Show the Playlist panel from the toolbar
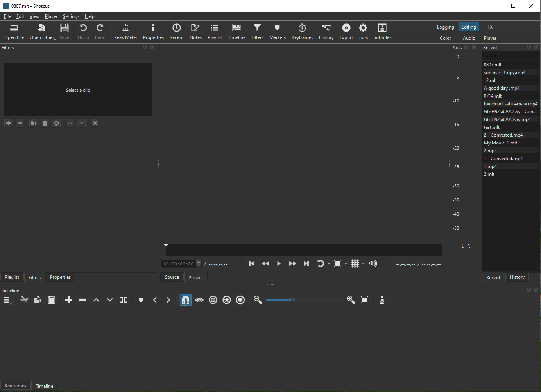The image size is (541, 392). coord(215,32)
